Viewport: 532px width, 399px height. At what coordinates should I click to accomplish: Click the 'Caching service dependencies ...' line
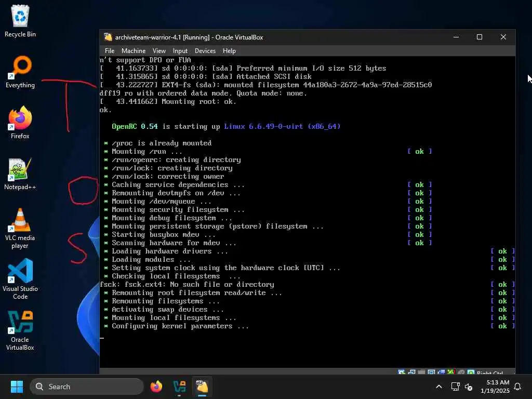[178, 184]
